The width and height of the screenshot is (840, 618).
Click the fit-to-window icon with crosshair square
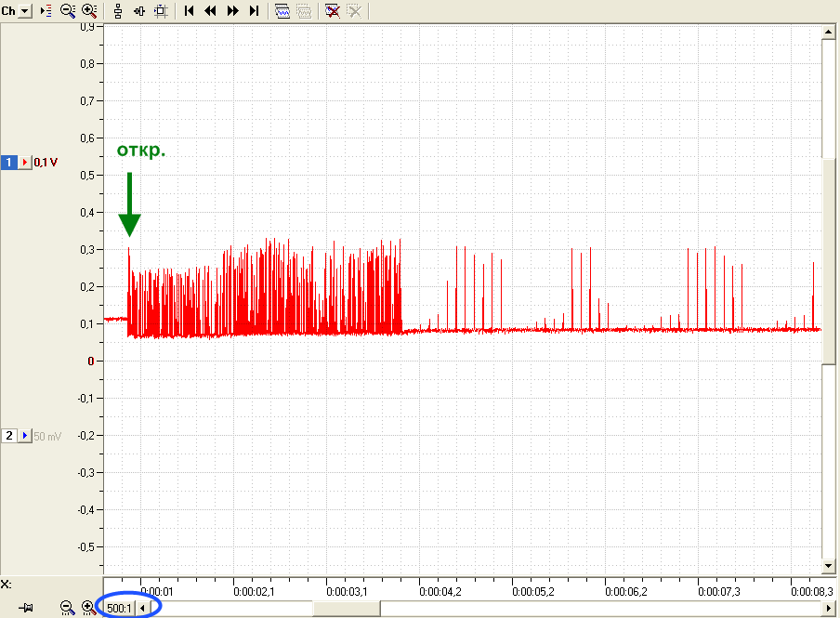click(161, 11)
